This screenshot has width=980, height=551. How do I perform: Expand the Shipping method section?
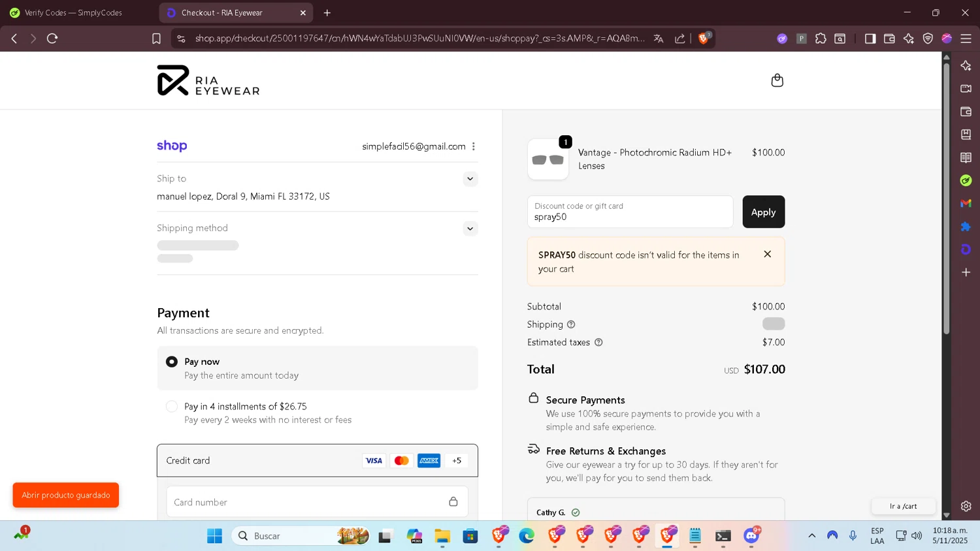coord(470,228)
